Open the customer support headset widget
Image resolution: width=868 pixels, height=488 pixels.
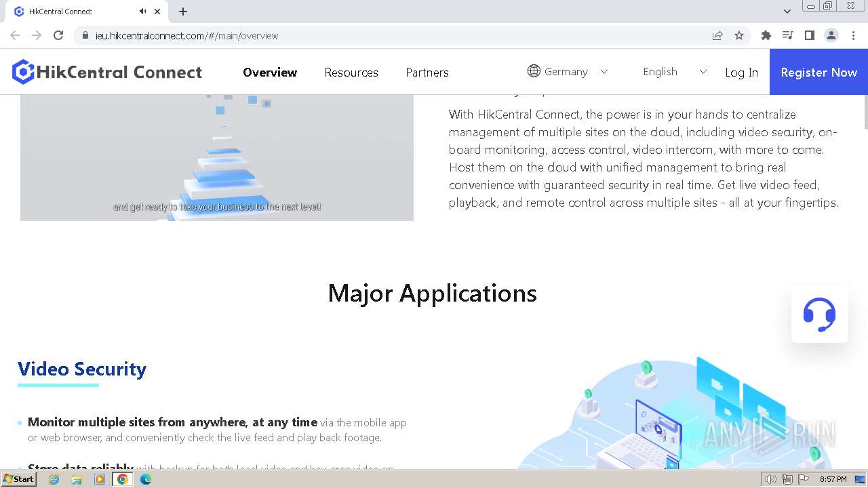[819, 314]
